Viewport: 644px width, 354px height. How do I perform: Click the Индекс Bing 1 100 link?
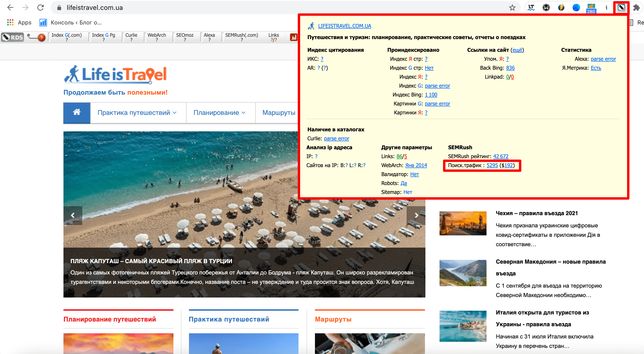[x=430, y=95]
